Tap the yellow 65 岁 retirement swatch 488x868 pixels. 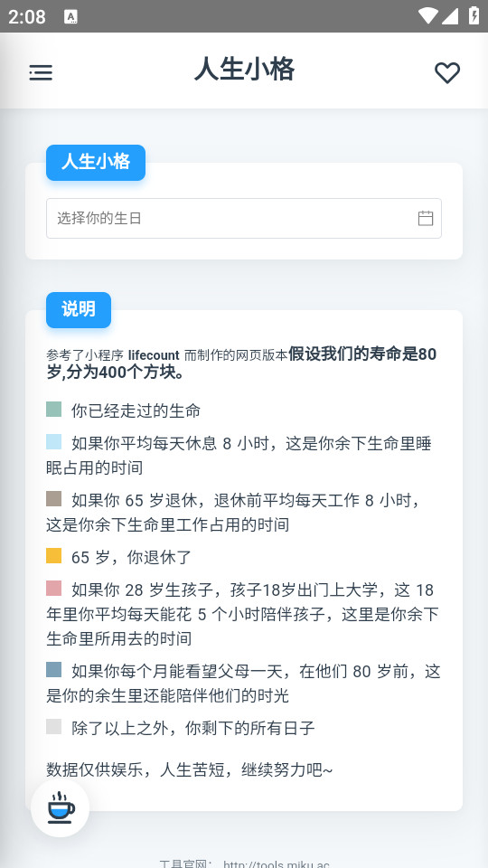(53, 556)
